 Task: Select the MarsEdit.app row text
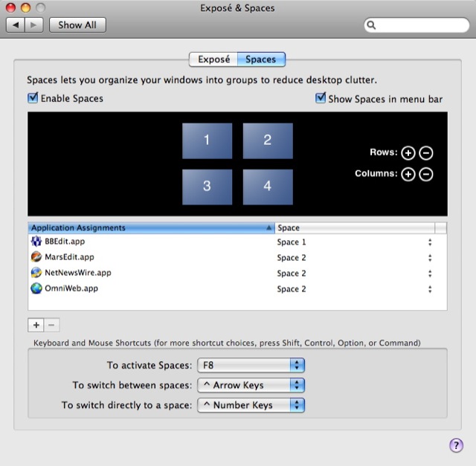69,257
